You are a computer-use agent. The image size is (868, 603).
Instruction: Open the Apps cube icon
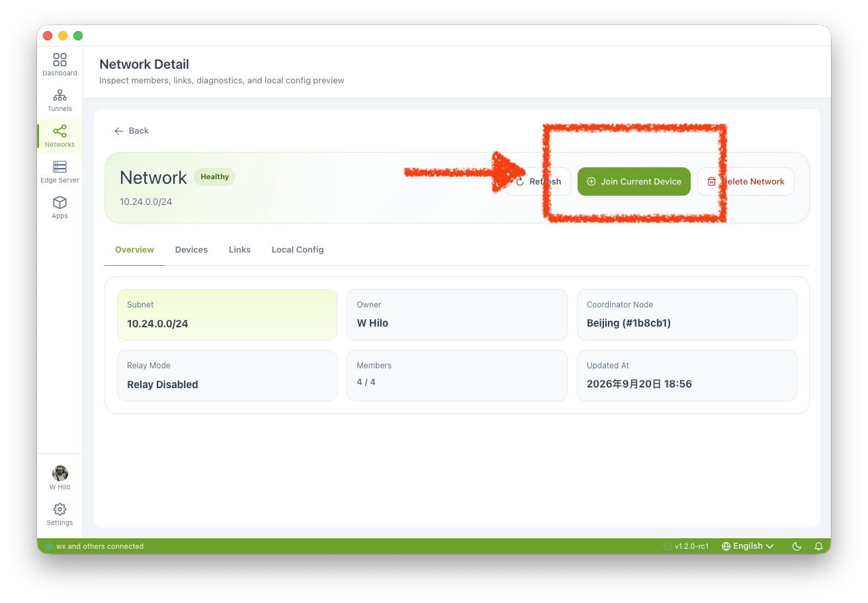60,208
